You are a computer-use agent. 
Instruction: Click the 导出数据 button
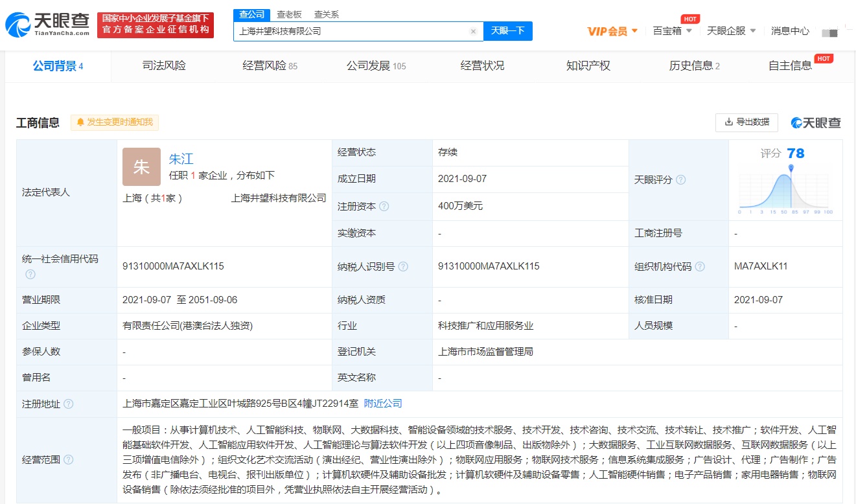746,122
